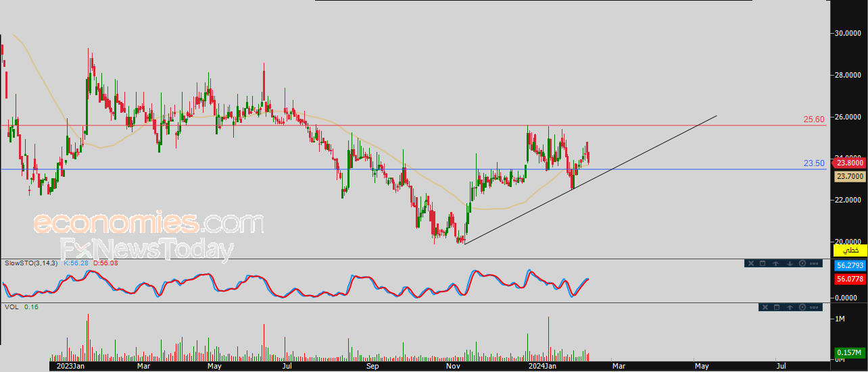
Task: Open VOL indicator settings gear
Action: (802, 307)
